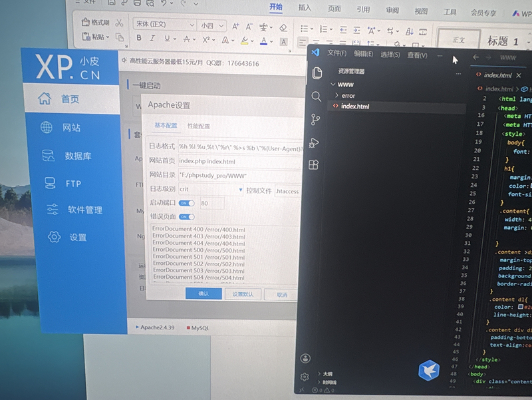Open VS Code Accounts menu icon

click(x=305, y=358)
